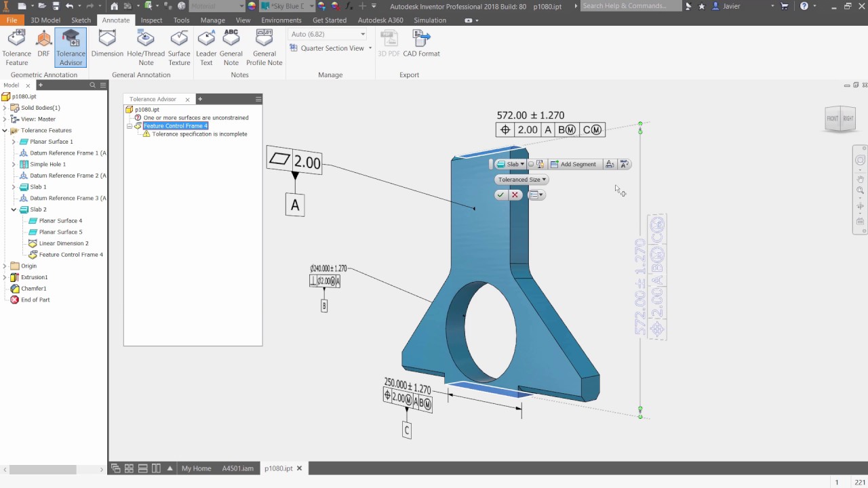The height and width of the screenshot is (488, 868).
Task: Click Add Segment in mini-toolbar
Action: pyautogui.click(x=574, y=164)
